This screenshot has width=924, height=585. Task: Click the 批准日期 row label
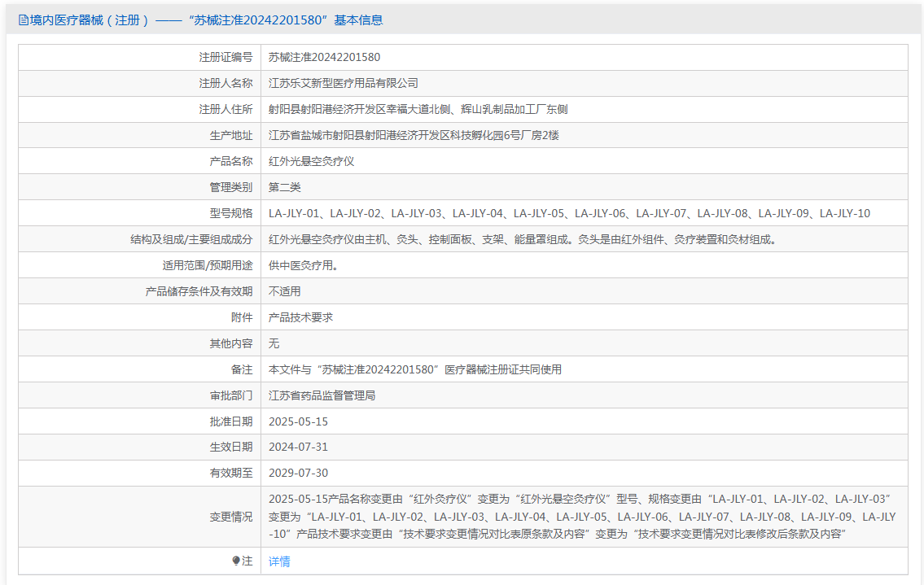(231, 421)
